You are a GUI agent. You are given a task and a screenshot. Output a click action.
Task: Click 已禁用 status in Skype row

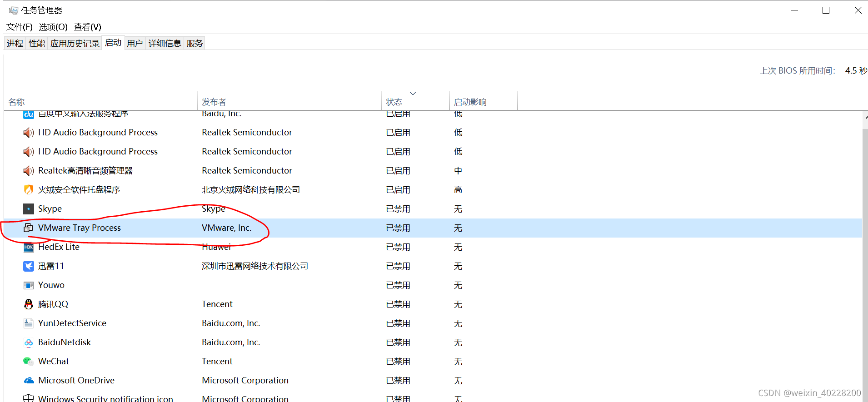398,209
